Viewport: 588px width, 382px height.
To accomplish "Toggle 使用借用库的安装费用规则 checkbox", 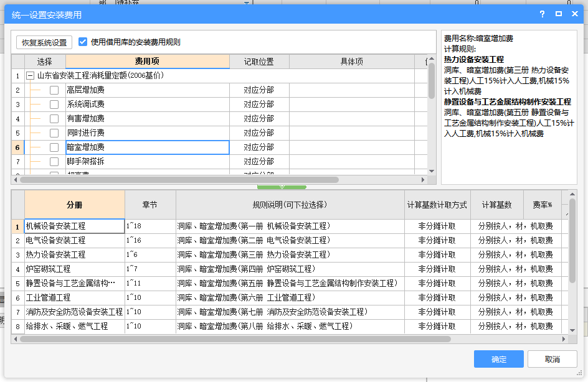I will pyautogui.click(x=83, y=42).
